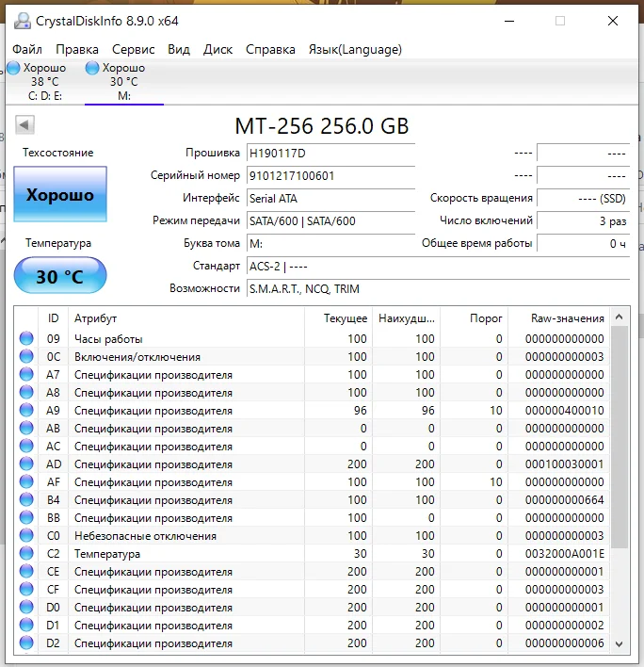This screenshot has width=644, height=667.
Task: Click the Хорошо health status button
Action: (60, 195)
